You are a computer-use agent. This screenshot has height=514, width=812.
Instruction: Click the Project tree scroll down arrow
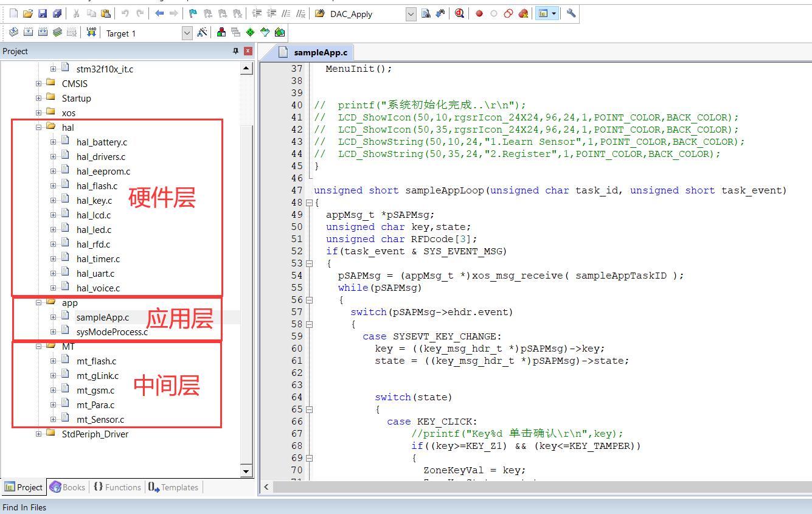pyautogui.click(x=246, y=471)
